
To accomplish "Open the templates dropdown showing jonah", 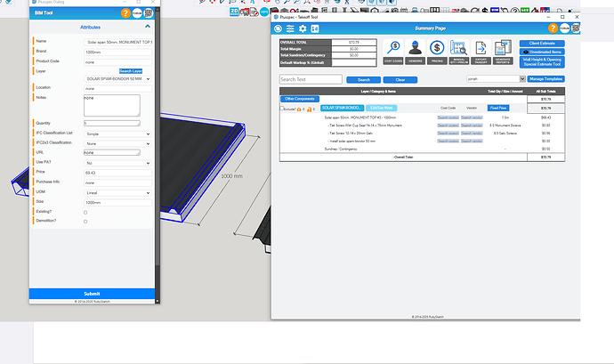I will click(496, 78).
